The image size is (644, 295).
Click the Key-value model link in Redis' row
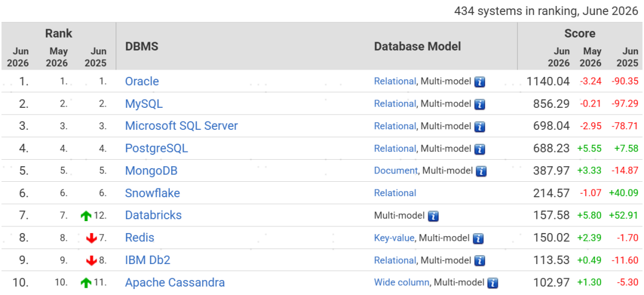click(394, 238)
